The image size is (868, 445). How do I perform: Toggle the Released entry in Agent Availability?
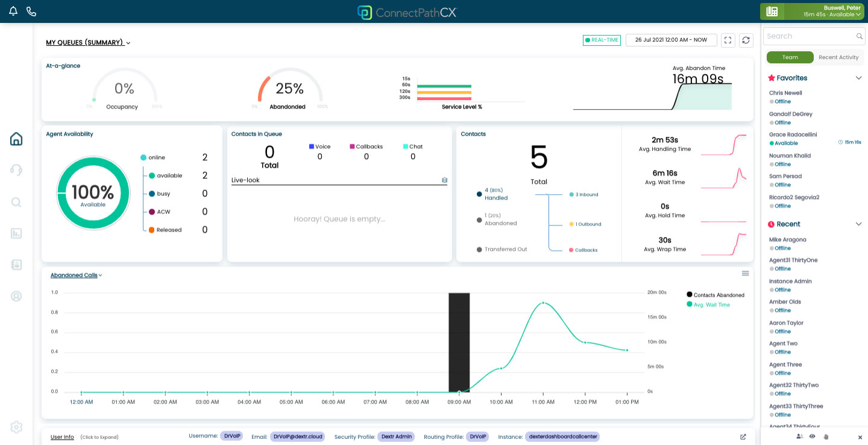click(165, 230)
